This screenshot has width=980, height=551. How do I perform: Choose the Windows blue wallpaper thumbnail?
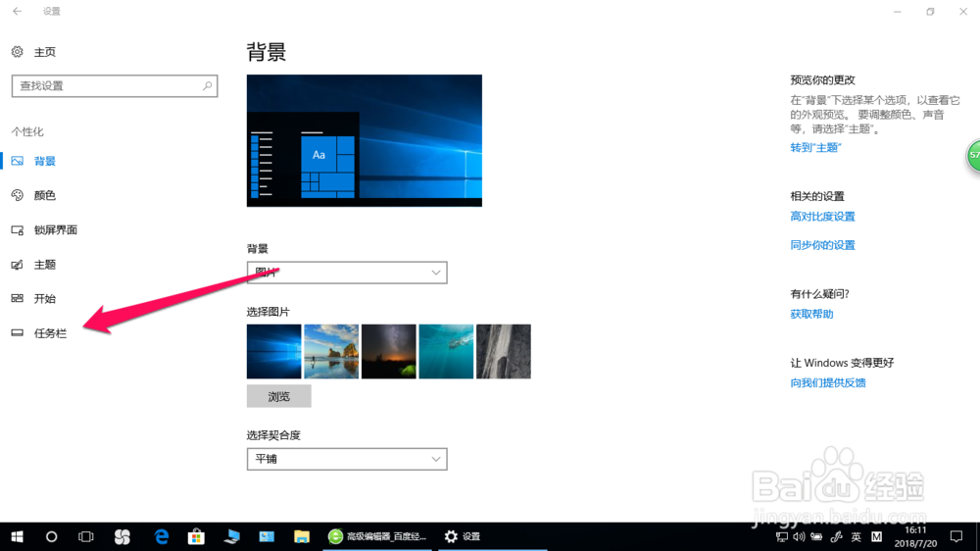click(x=273, y=352)
